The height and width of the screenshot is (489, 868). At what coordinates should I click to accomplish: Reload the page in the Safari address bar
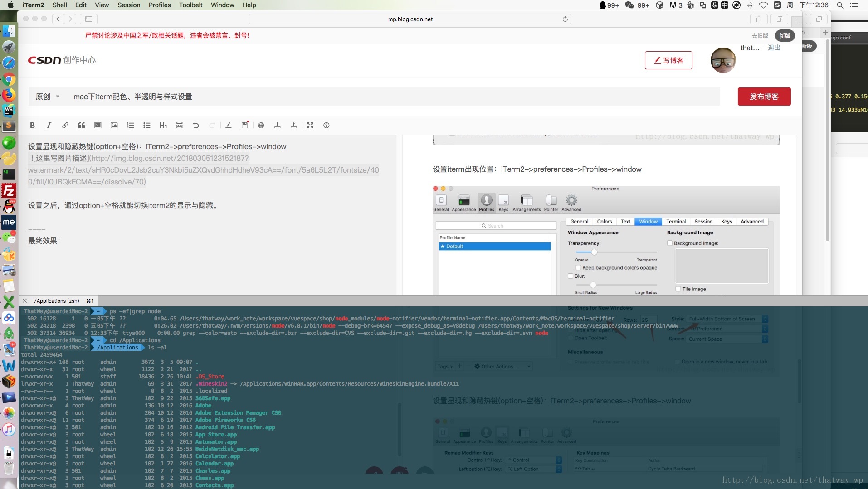click(x=565, y=19)
